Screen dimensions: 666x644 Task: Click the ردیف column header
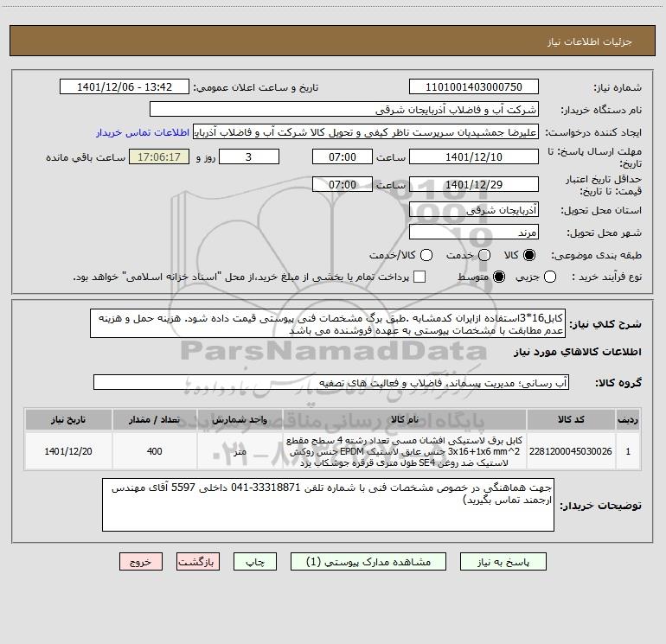[628, 419]
